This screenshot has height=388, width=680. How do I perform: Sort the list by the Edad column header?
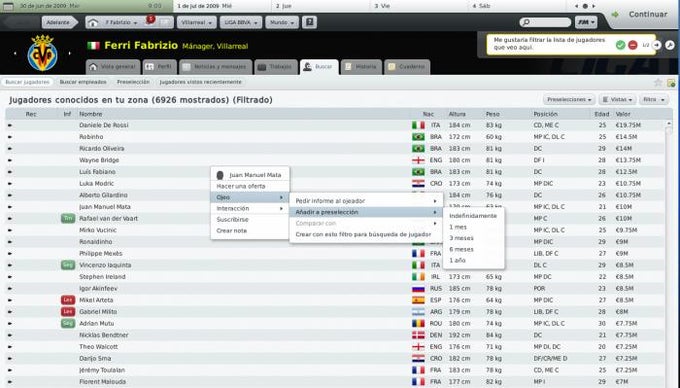(602, 114)
